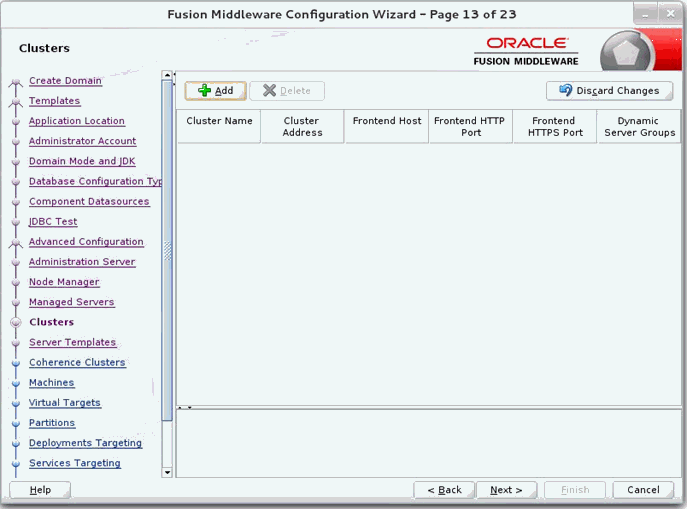Open the Server Templates step
Viewport: 687px width, 509px height.
pyautogui.click(x=72, y=343)
